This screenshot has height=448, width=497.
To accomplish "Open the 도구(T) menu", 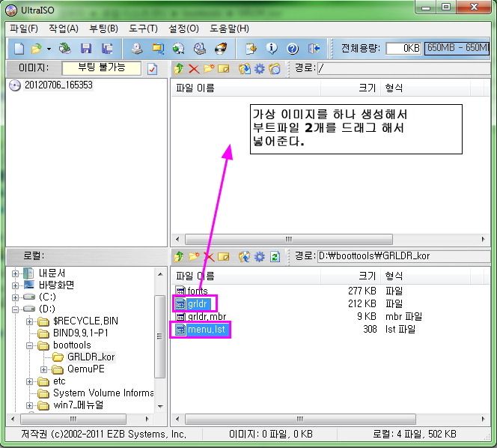I will (x=143, y=29).
